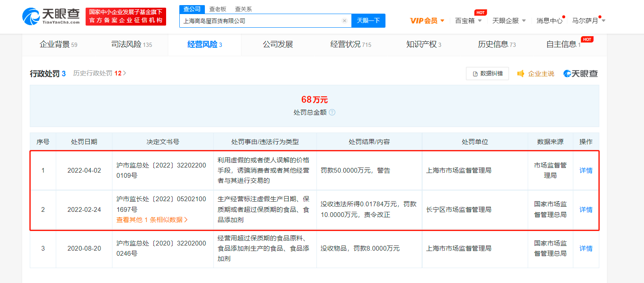The width and height of the screenshot is (644, 283).
Task: Click the 决定文书号 column header
Action: click(x=163, y=141)
